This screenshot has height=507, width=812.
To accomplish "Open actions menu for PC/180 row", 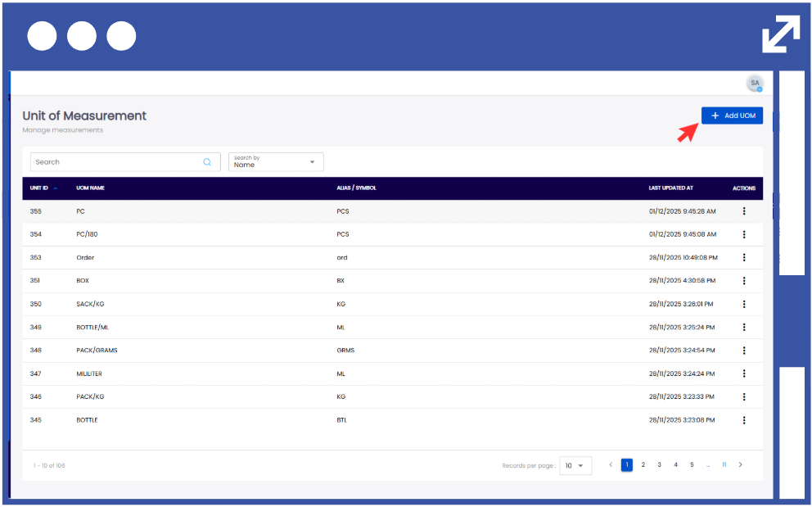I will tap(743, 234).
